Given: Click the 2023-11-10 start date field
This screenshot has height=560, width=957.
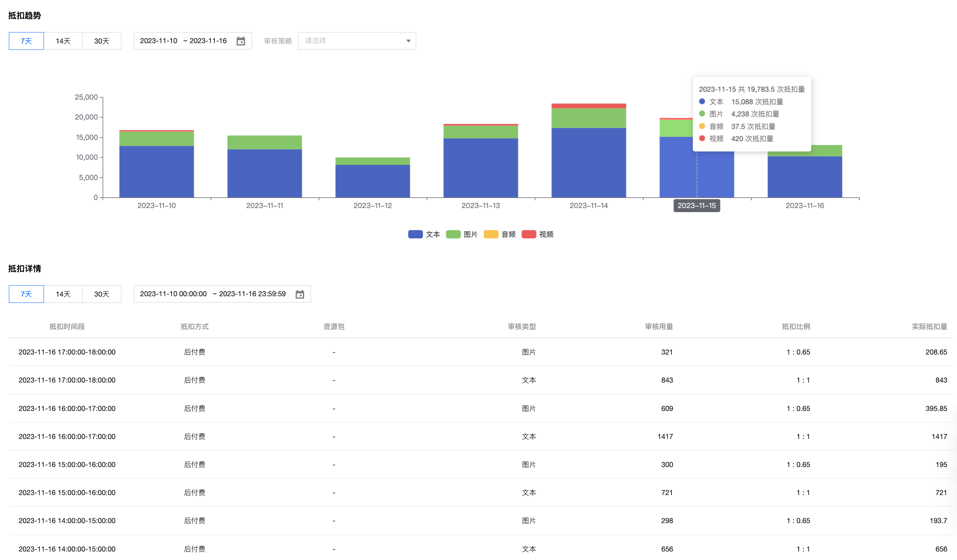Looking at the screenshot, I should click(158, 41).
